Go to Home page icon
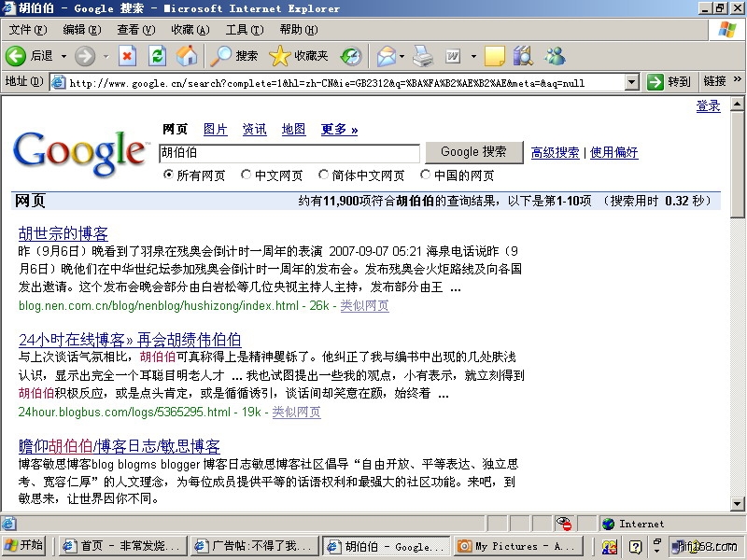Image resolution: width=747 pixels, height=560 pixels. (x=187, y=57)
